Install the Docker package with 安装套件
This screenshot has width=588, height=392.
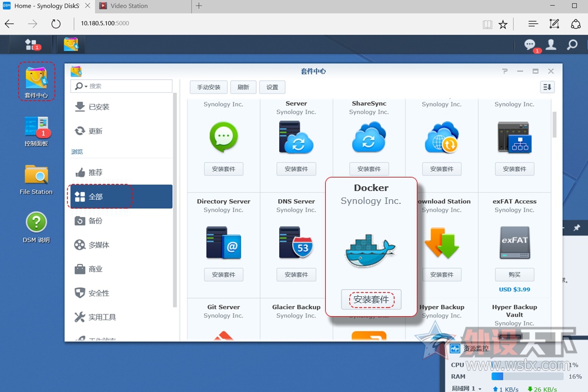click(371, 299)
